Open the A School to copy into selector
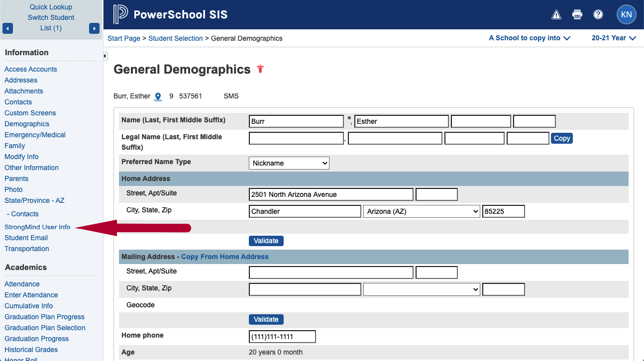Image resolution: width=644 pixels, height=361 pixels. point(530,38)
